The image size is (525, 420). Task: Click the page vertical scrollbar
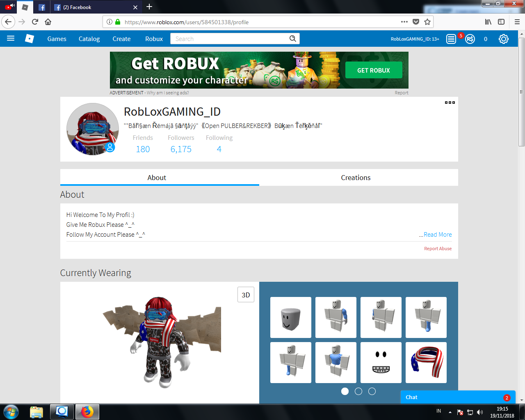pos(521,92)
